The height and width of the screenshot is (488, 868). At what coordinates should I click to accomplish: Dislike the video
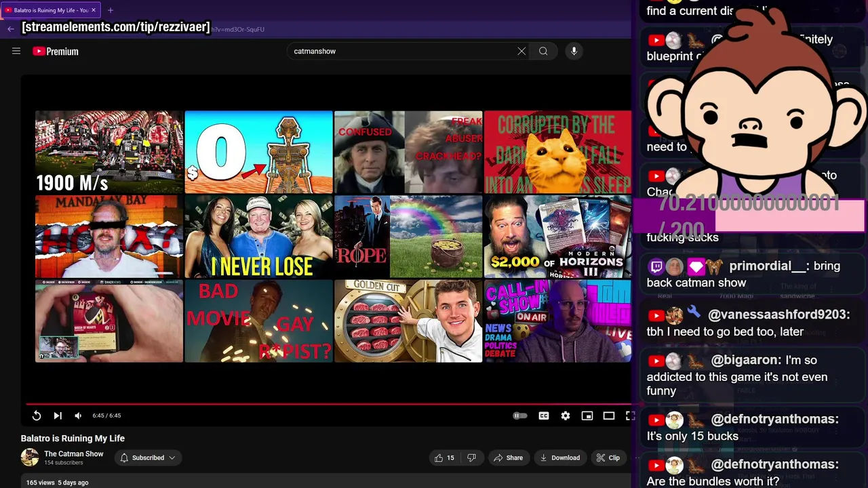click(471, 457)
